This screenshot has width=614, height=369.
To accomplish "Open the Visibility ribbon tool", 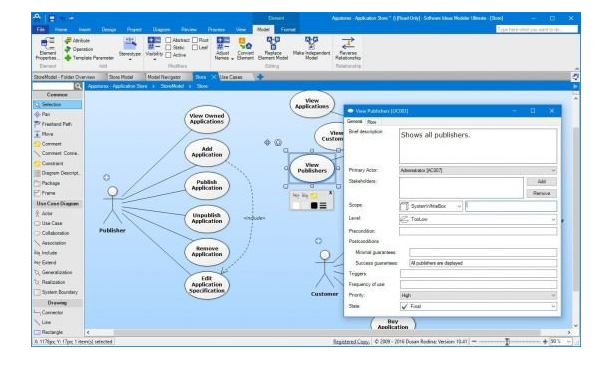I will pyautogui.click(x=154, y=49).
